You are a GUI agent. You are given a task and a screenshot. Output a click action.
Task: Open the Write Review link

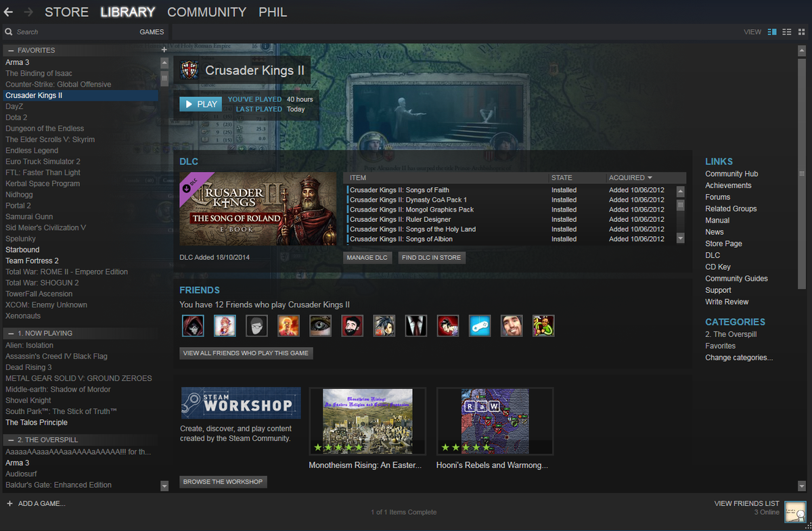click(727, 302)
